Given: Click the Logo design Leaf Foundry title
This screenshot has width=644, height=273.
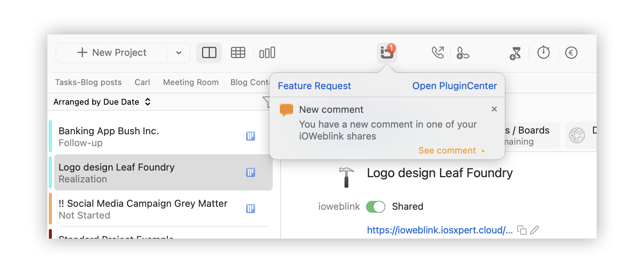Looking at the screenshot, I should [x=440, y=173].
